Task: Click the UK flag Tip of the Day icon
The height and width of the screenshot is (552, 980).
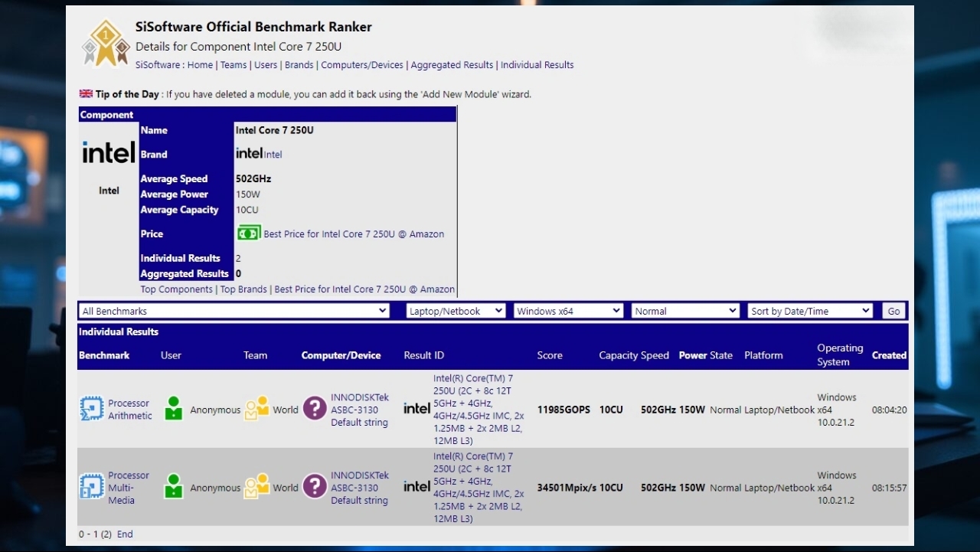Action: click(86, 93)
